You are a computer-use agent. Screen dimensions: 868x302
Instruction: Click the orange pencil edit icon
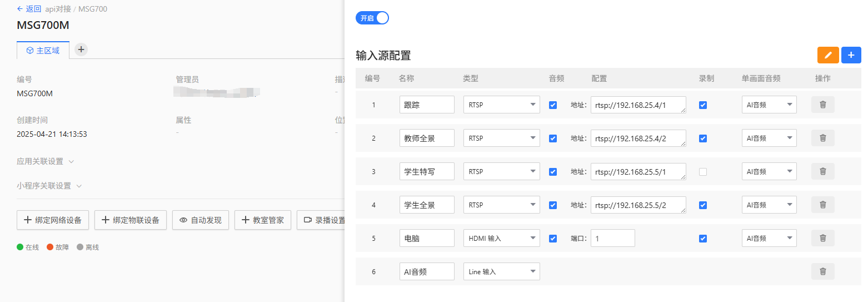click(828, 55)
